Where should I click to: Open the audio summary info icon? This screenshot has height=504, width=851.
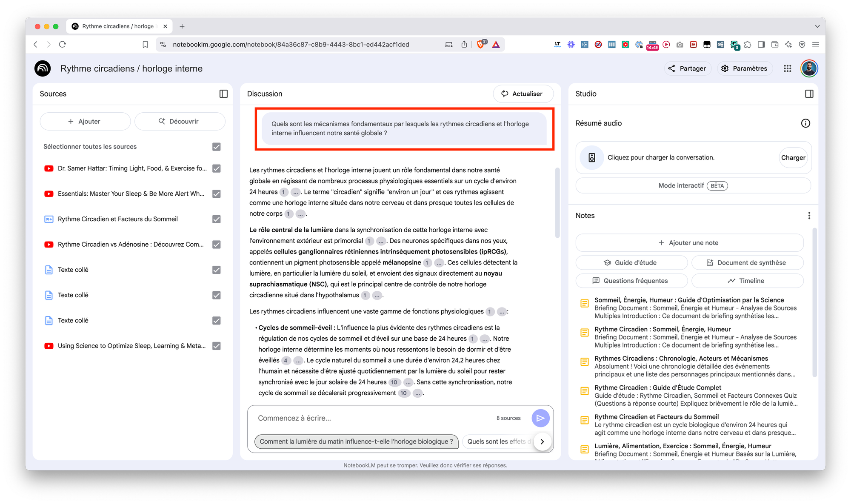(805, 123)
